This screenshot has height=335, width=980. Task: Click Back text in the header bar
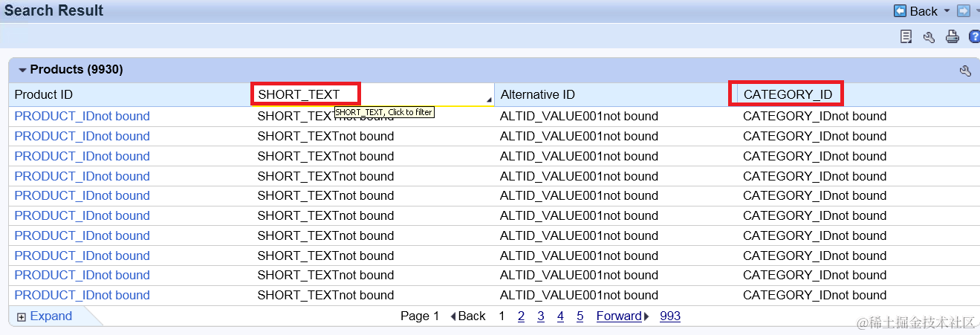tap(924, 11)
